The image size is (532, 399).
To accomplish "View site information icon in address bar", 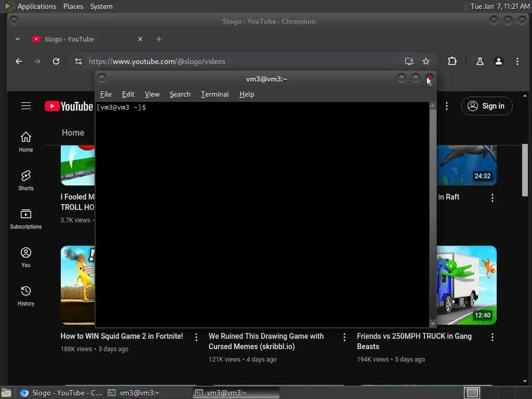I will (78, 61).
